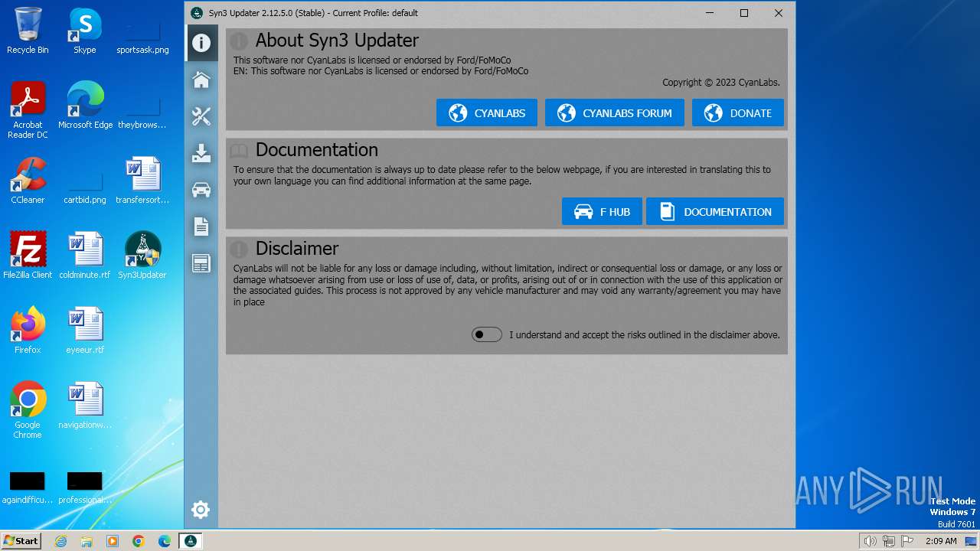Image resolution: width=980 pixels, height=551 pixels.
Task: Click the taskbar clock 2:09 AM
Action: tap(941, 541)
